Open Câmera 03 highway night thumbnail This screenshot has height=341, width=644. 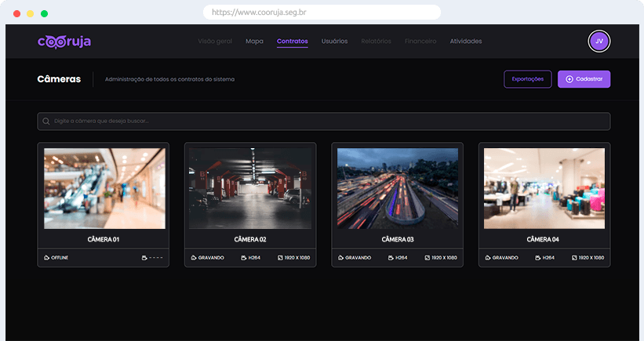398,188
